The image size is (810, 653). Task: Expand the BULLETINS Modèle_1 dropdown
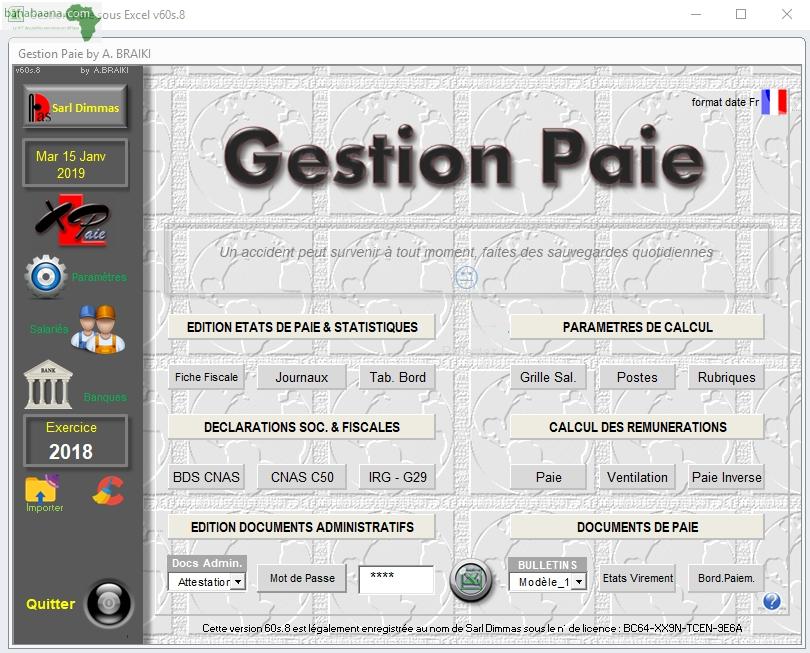[579, 582]
